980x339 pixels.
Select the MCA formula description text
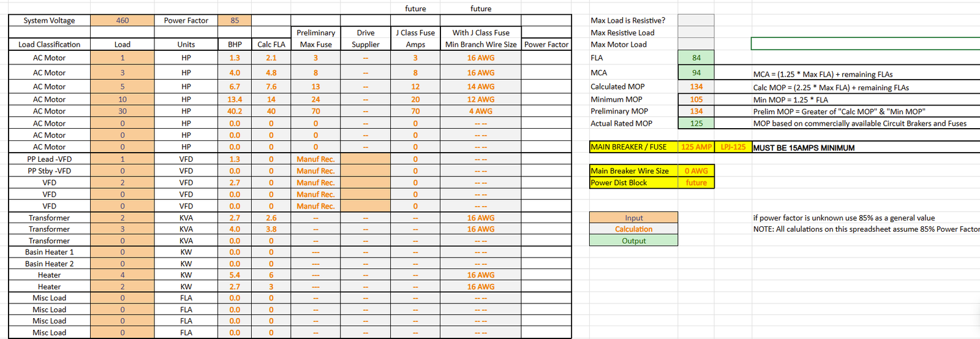click(823, 74)
